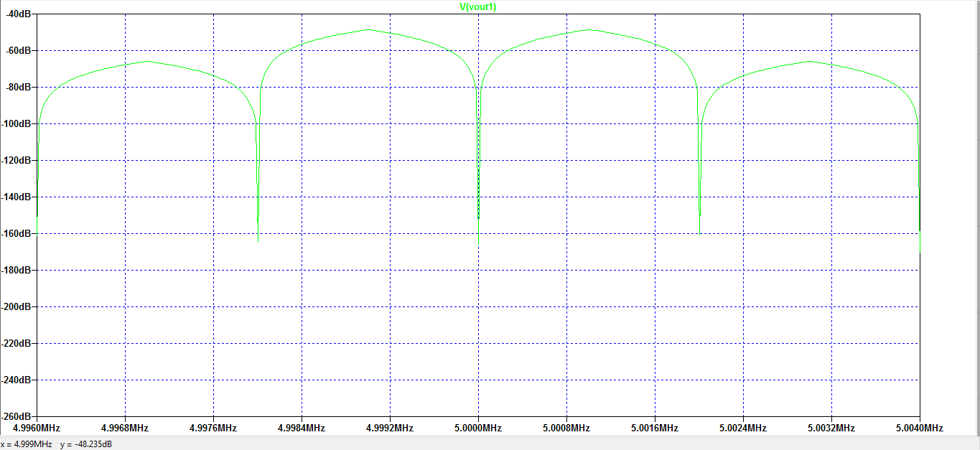Click the deep notch at 5.0000MHz
The height and width of the screenshot is (450, 980).
[x=478, y=245]
